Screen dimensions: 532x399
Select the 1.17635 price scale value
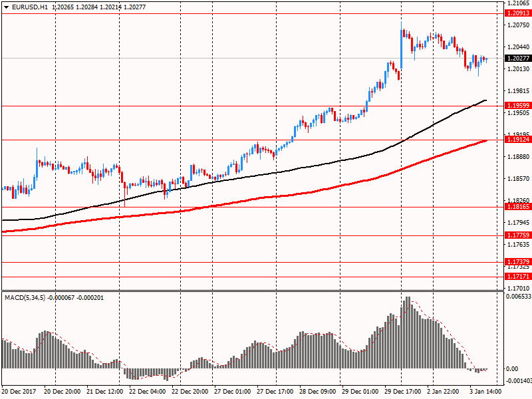[518, 245]
